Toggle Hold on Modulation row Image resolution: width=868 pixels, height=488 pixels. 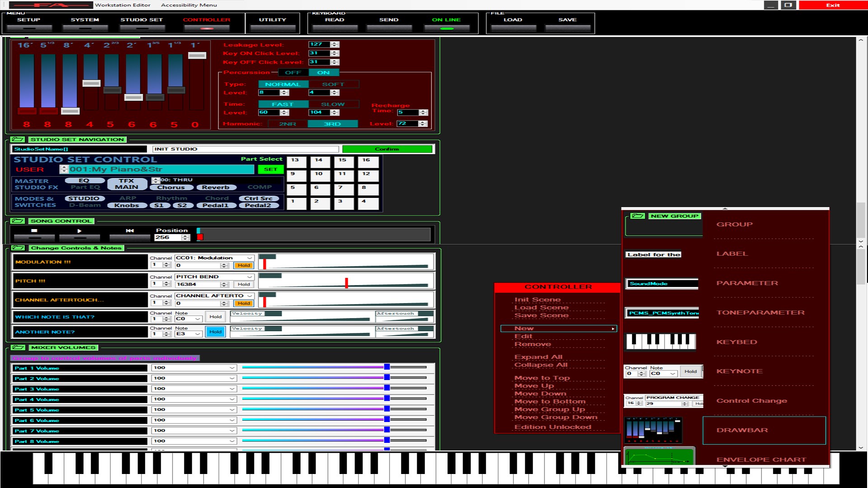tap(244, 266)
